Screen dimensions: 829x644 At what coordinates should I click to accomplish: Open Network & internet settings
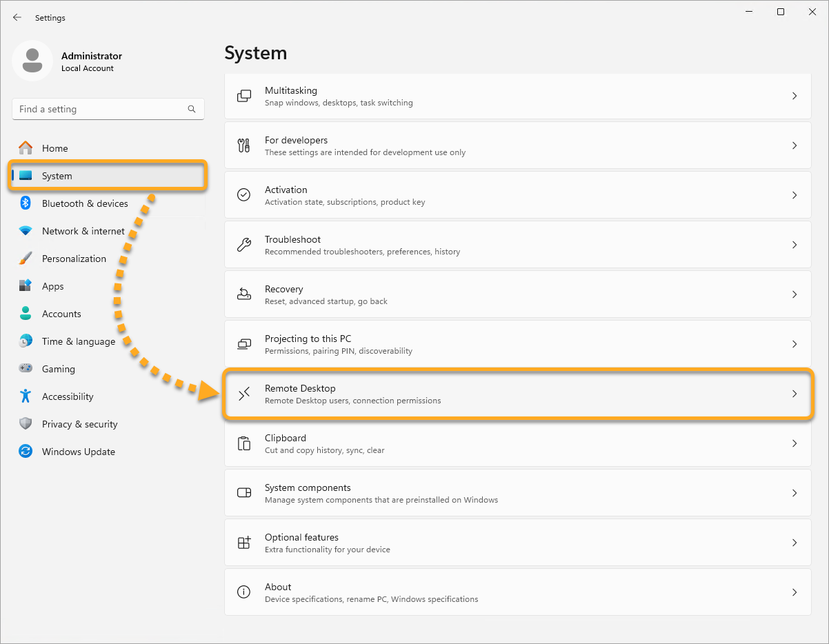pos(83,231)
